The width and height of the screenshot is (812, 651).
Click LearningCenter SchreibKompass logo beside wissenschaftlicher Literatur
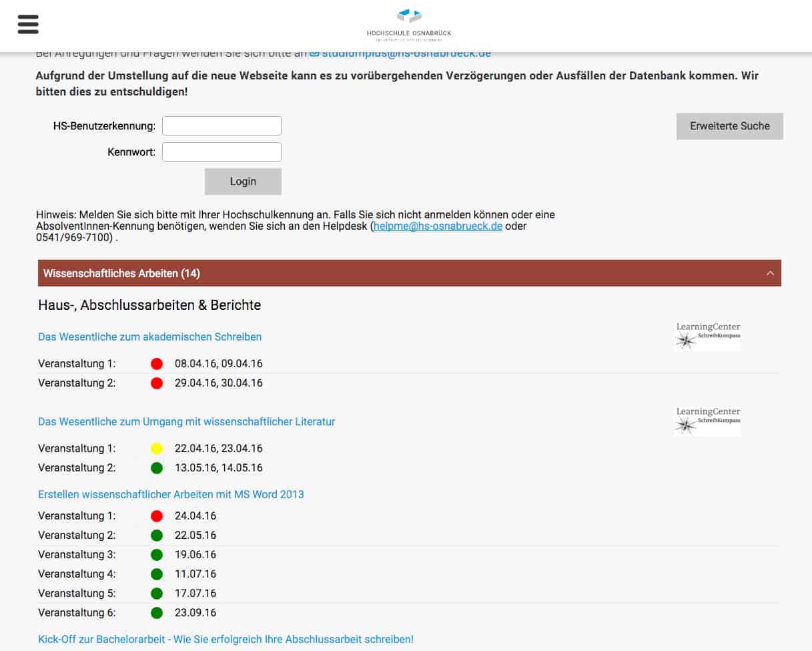tap(707, 421)
